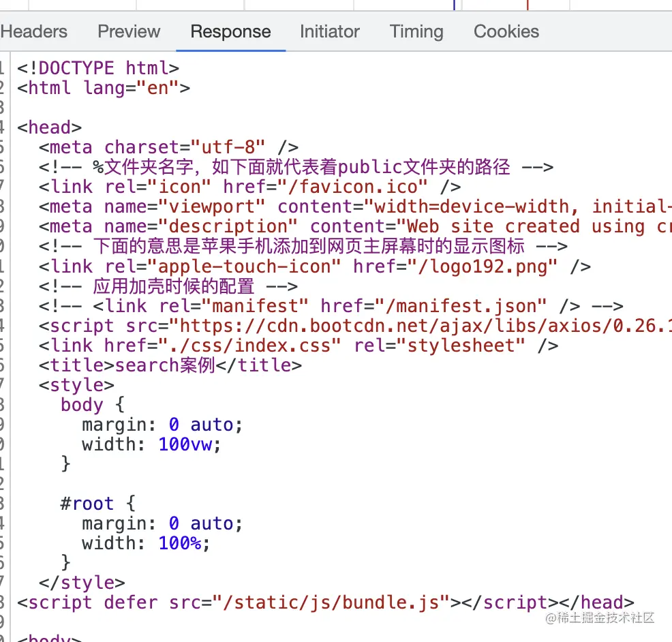Screen dimensions: 672x642
Task: Click the meta description line
Action: (355, 226)
